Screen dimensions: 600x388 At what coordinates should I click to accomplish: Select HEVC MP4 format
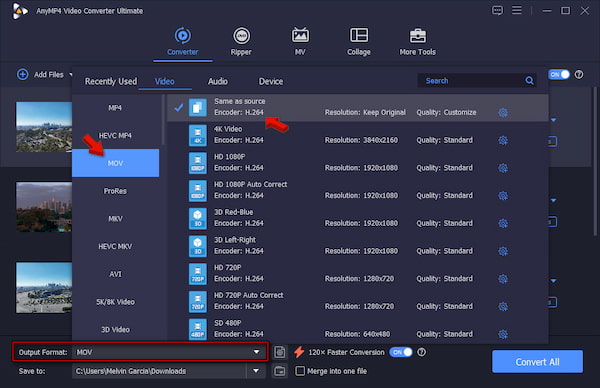(115, 135)
